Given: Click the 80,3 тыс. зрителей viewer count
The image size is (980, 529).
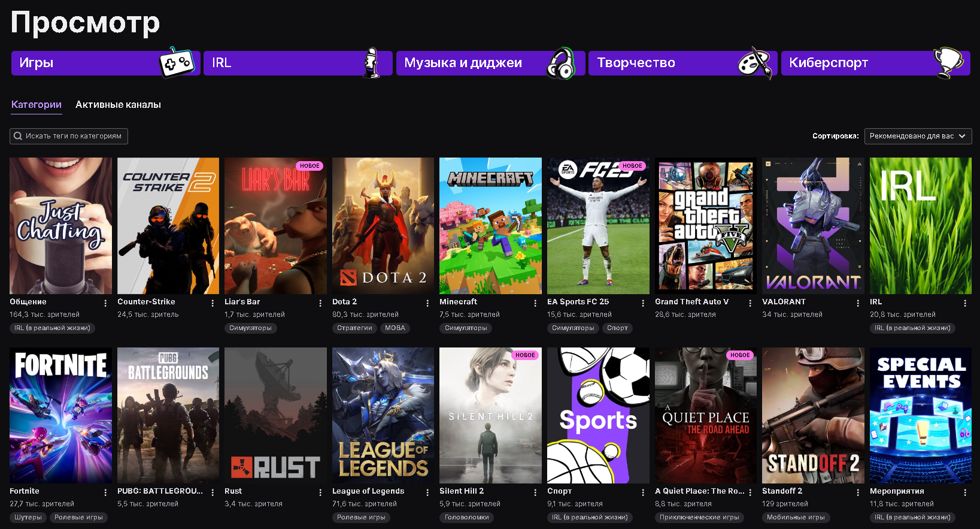Looking at the screenshot, I should pos(365,315).
